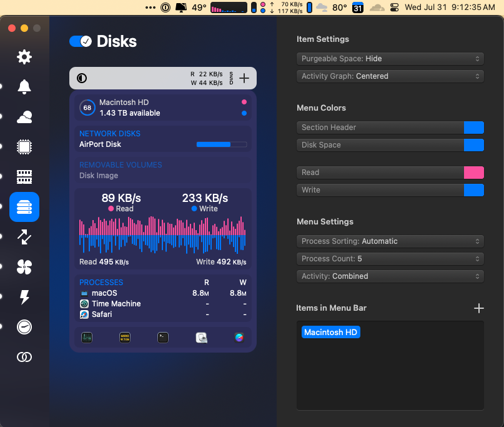Click Activity Monitor shortcut icon in dropdown preview
The width and height of the screenshot is (504, 427).
87,338
